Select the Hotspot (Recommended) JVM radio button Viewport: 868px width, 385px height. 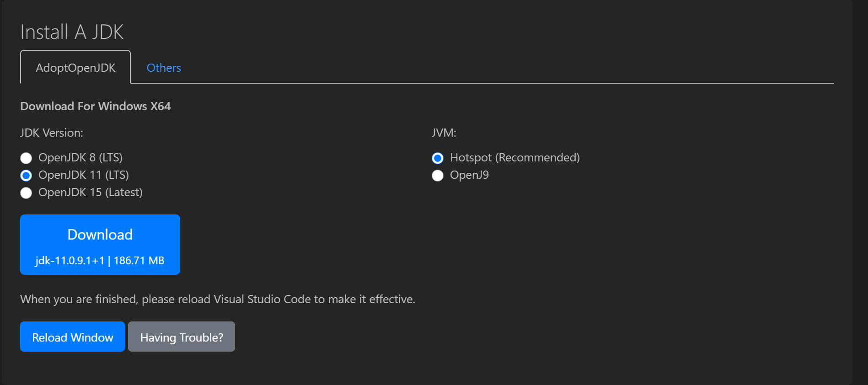[438, 158]
